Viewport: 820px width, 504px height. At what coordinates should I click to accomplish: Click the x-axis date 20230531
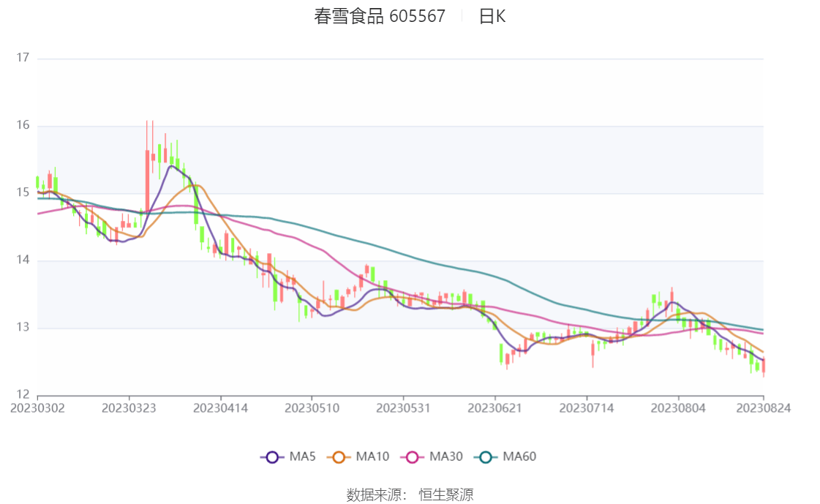click(403, 407)
